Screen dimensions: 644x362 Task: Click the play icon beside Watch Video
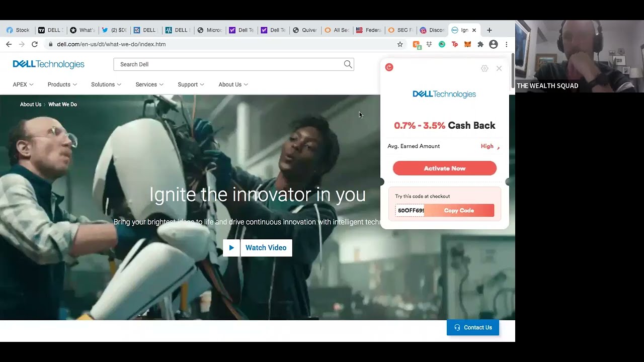(x=231, y=248)
